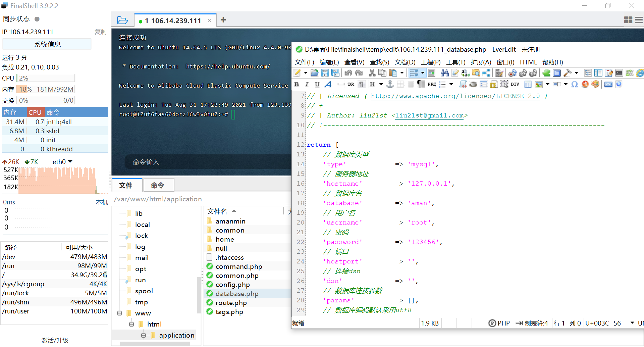This screenshot has height=347, width=644.
Task: Undo the last edit in EverEdit
Action: 348,73
